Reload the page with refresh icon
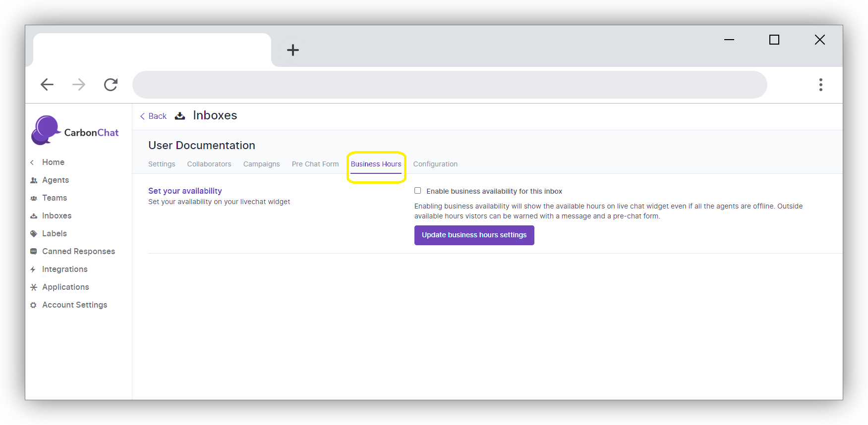The height and width of the screenshot is (425, 868). 111,85
